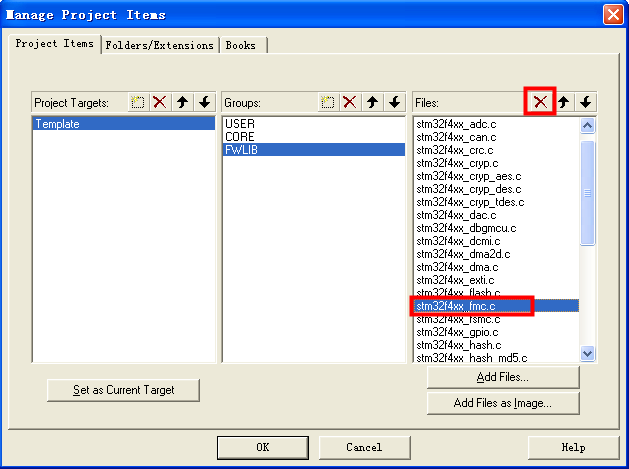
Task: Click Set as Current Target
Action: pyautogui.click(x=124, y=390)
